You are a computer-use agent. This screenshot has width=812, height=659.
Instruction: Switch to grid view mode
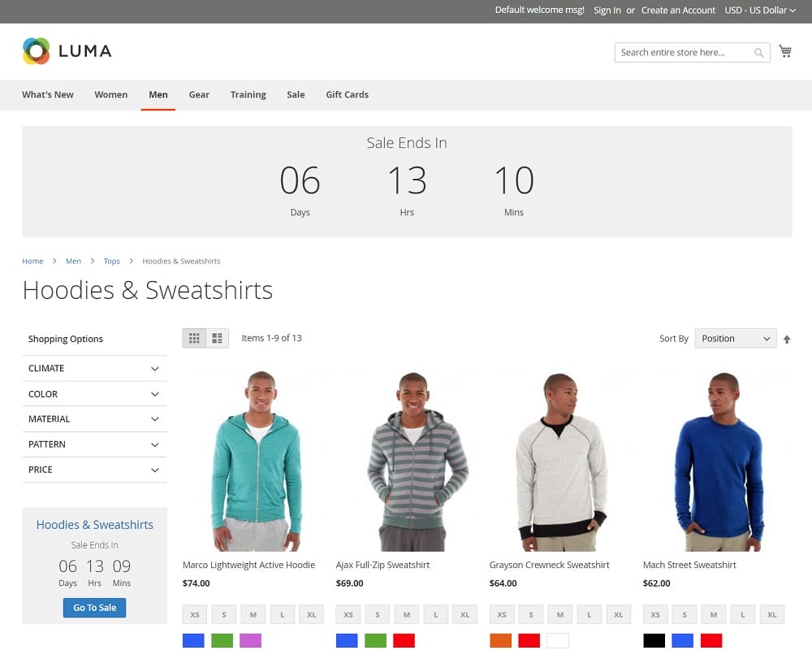click(194, 338)
